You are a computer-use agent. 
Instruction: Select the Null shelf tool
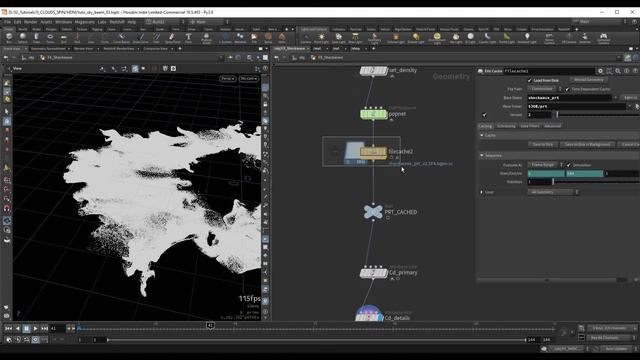click(77, 38)
